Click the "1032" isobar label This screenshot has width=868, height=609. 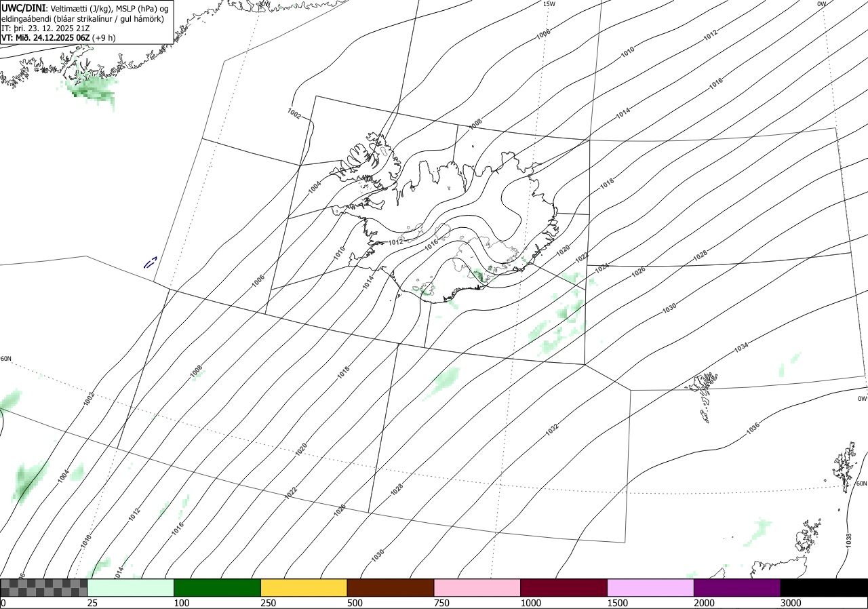pos(551,429)
